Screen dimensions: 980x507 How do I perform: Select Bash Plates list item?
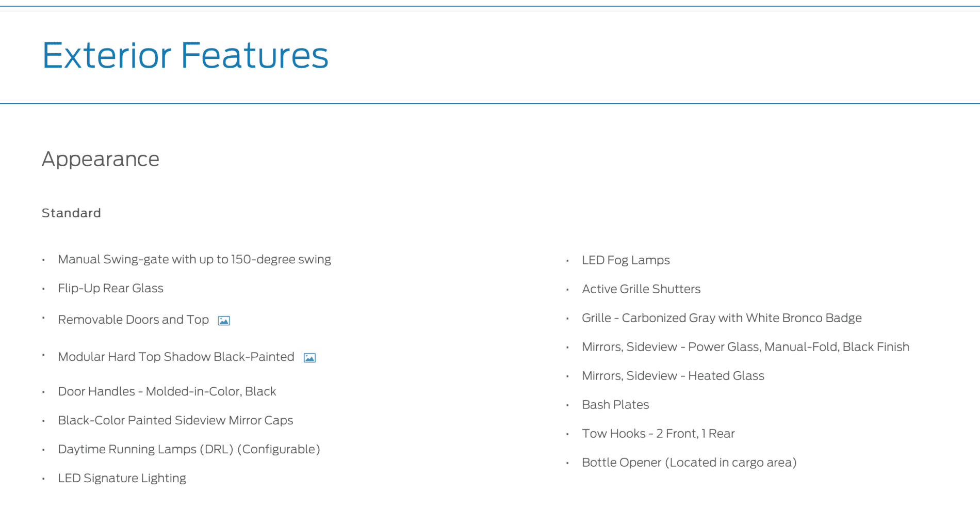[x=615, y=405]
